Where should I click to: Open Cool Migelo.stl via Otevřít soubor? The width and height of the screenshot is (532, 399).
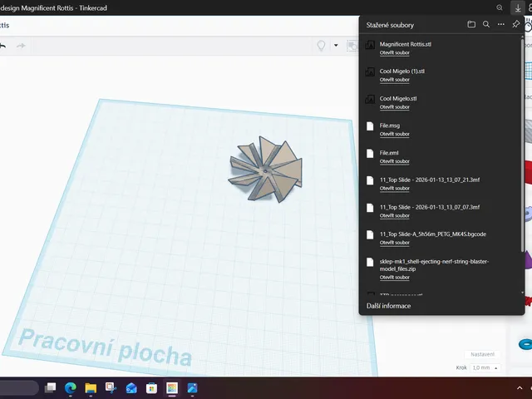[x=395, y=107]
